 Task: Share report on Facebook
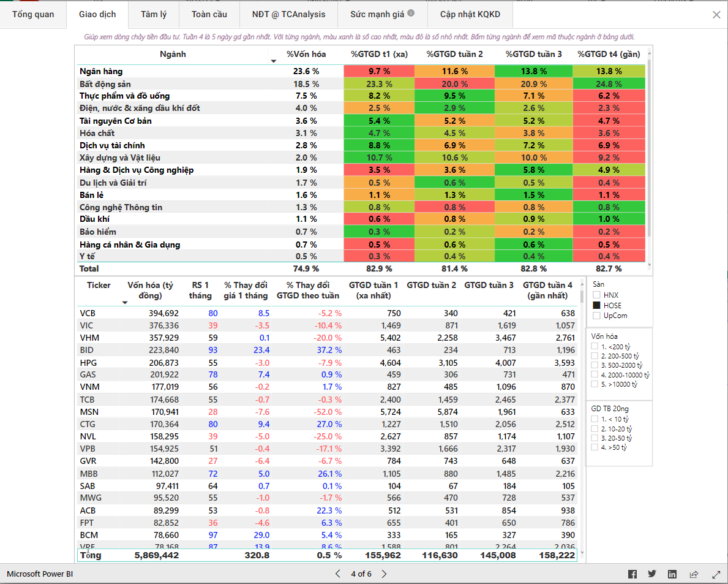[x=632, y=574]
